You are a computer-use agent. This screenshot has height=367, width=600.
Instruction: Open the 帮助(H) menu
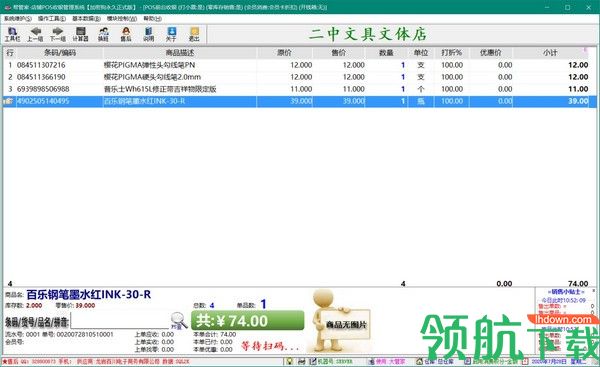[x=152, y=18]
